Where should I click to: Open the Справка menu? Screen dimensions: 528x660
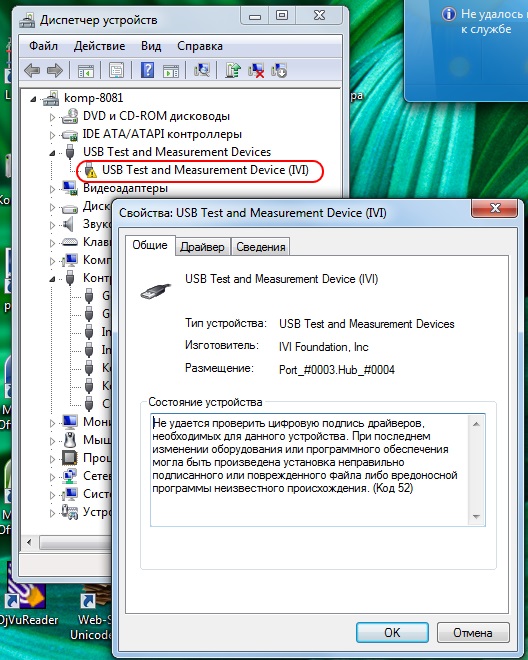coord(200,46)
